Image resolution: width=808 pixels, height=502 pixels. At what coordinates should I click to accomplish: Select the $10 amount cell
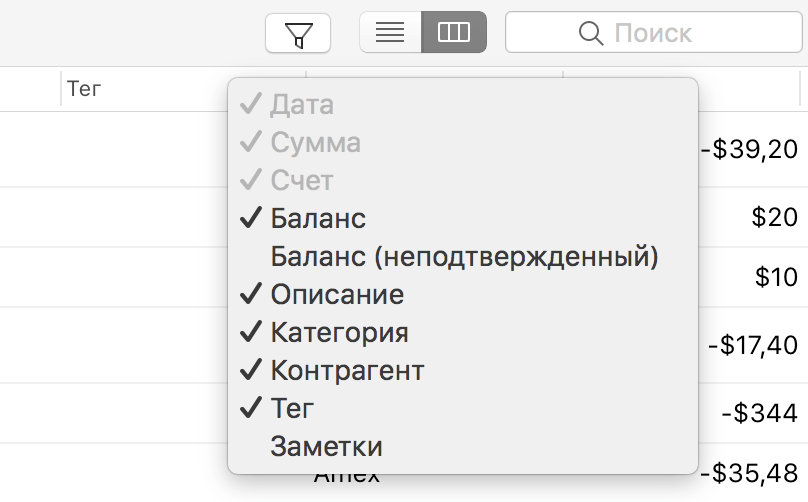[x=776, y=277]
